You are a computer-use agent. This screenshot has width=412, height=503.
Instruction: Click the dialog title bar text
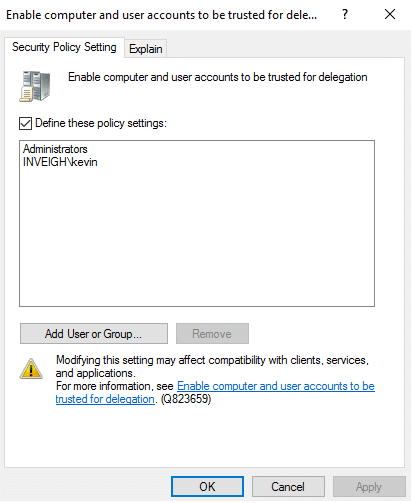161,15
